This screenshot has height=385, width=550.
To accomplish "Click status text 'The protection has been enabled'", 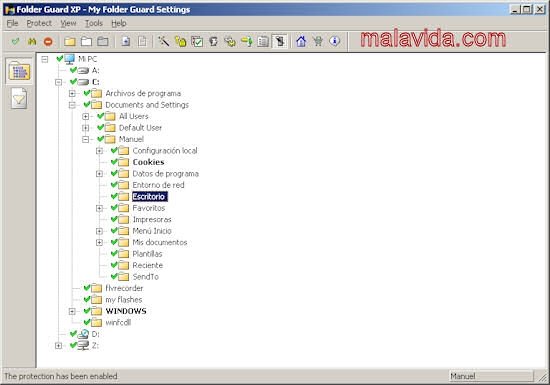I will 61,376.
